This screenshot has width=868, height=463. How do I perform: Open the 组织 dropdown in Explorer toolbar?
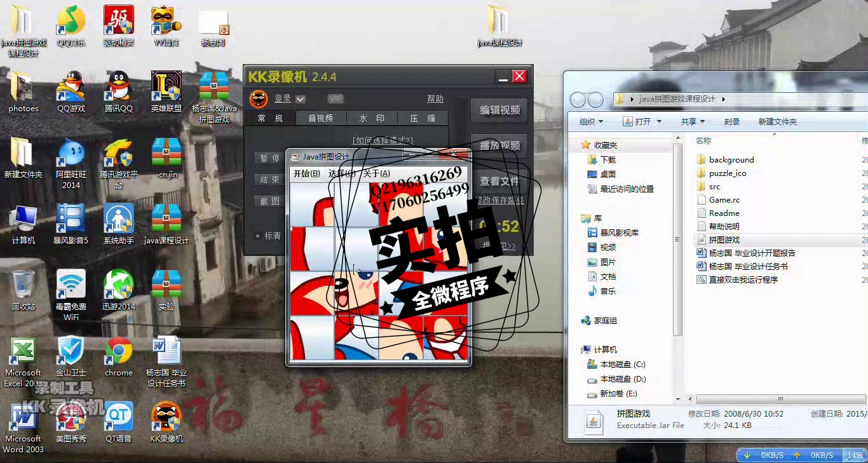coord(591,121)
